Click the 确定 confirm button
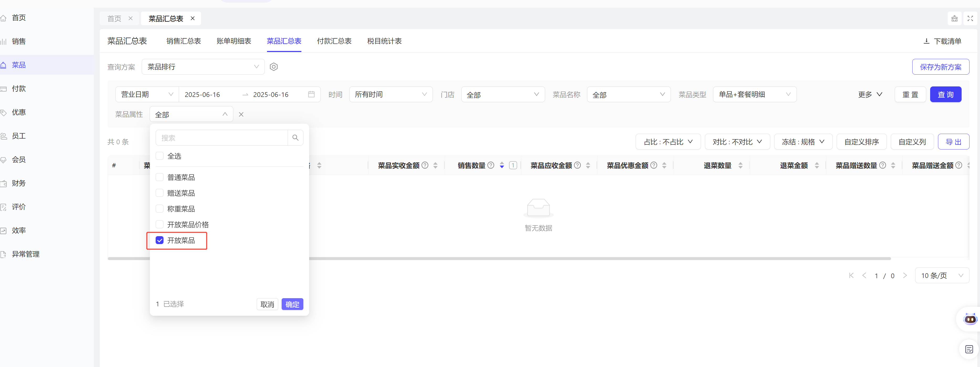Viewport: 980px width, 367px height. (292, 304)
